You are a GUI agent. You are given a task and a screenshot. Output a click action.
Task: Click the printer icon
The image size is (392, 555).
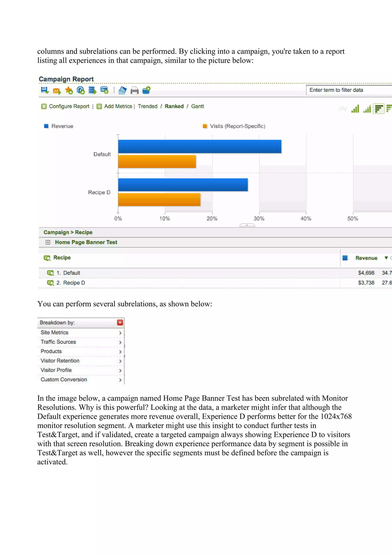pyautogui.click(x=134, y=90)
